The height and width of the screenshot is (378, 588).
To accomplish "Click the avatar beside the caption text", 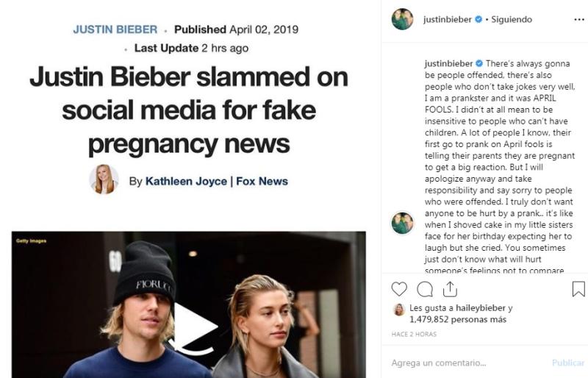I will coord(402,222).
